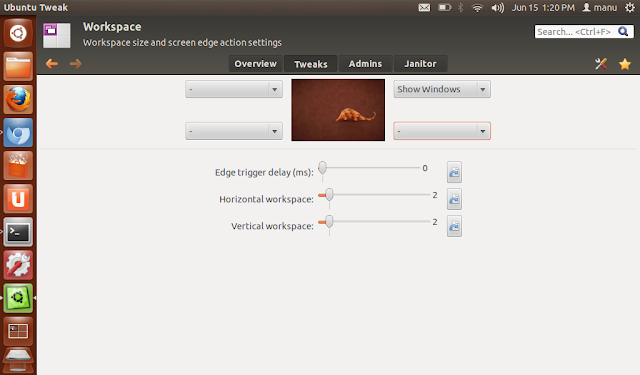This screenshot has width=640, height=375.
Task: Select Ubuntu Tweak green launcher icon
Action: [18, 298]
